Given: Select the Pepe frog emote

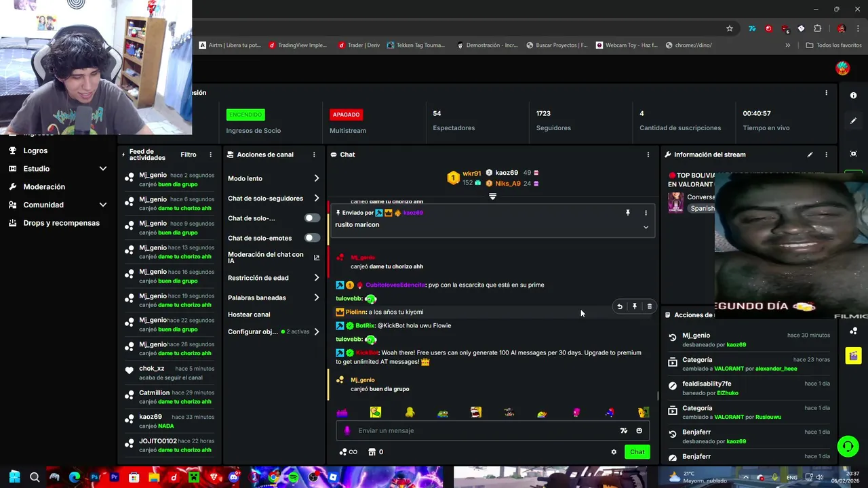Looking at the screenshot, I should (442, 413).
